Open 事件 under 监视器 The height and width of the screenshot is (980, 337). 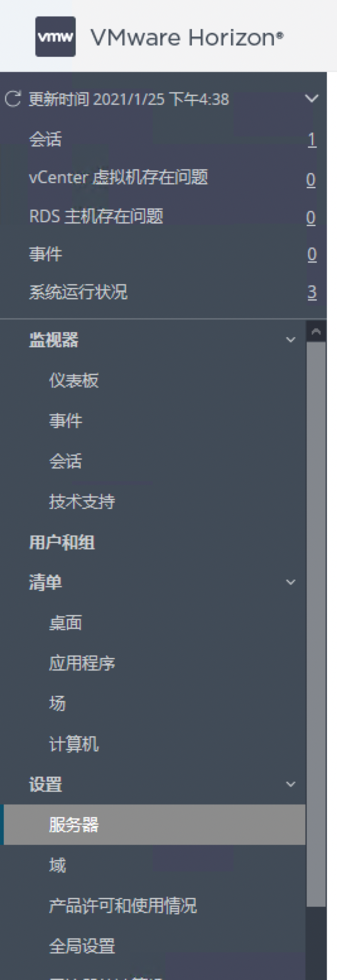(66, 421)
